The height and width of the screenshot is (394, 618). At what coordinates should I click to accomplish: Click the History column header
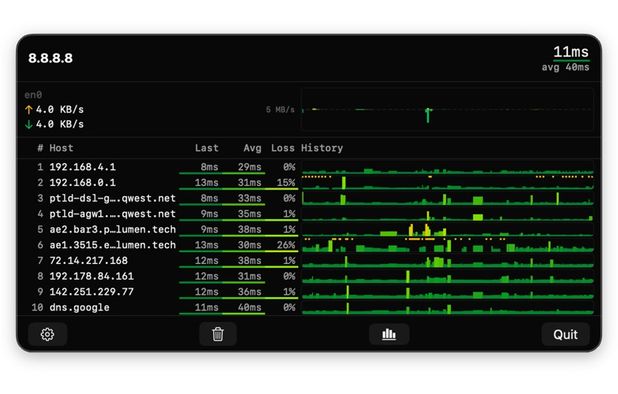pos(322,148)
